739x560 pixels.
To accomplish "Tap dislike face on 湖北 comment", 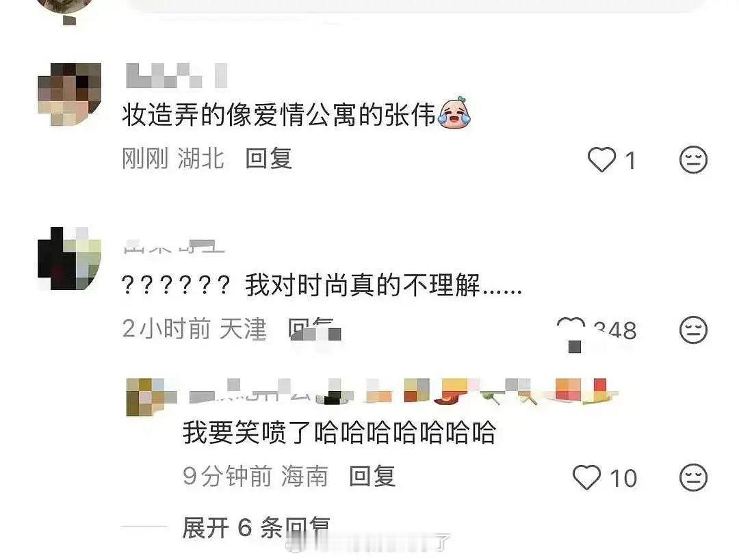I will (693, 160).
